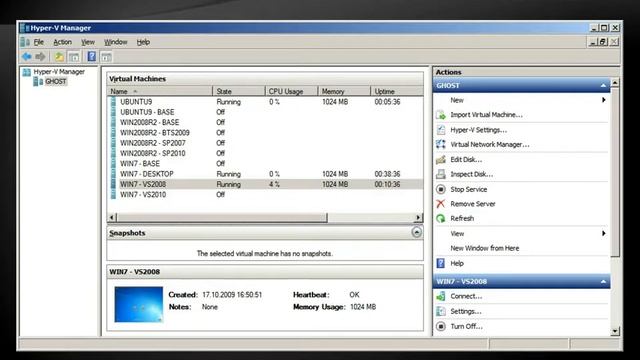
Task: Click the Forward arrow toolbar icon
Action: coord(40,57)
